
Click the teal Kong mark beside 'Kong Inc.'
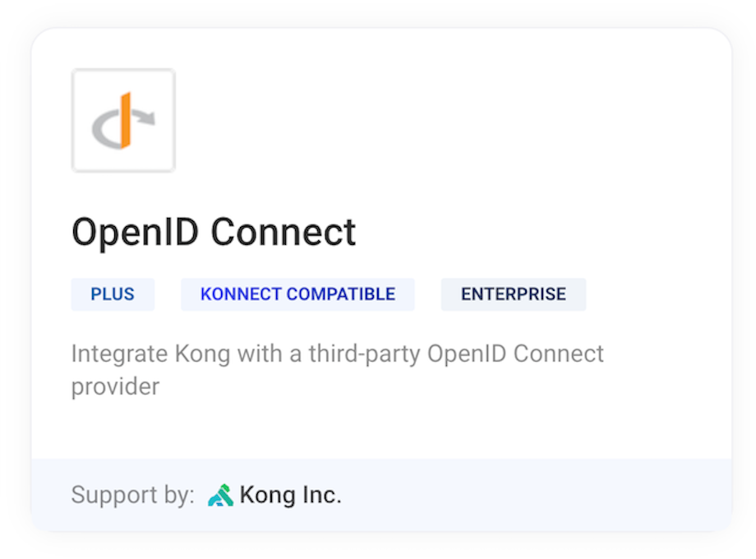[220, 494]
